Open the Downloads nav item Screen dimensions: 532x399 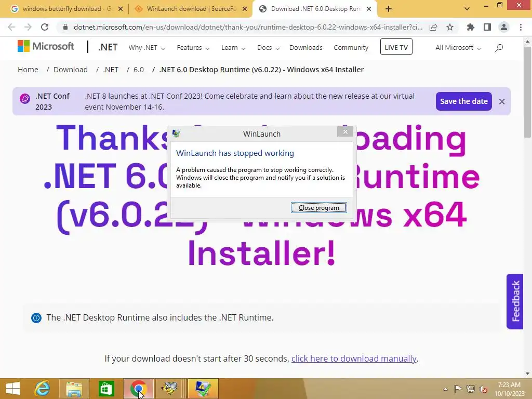tap(305, 48)
